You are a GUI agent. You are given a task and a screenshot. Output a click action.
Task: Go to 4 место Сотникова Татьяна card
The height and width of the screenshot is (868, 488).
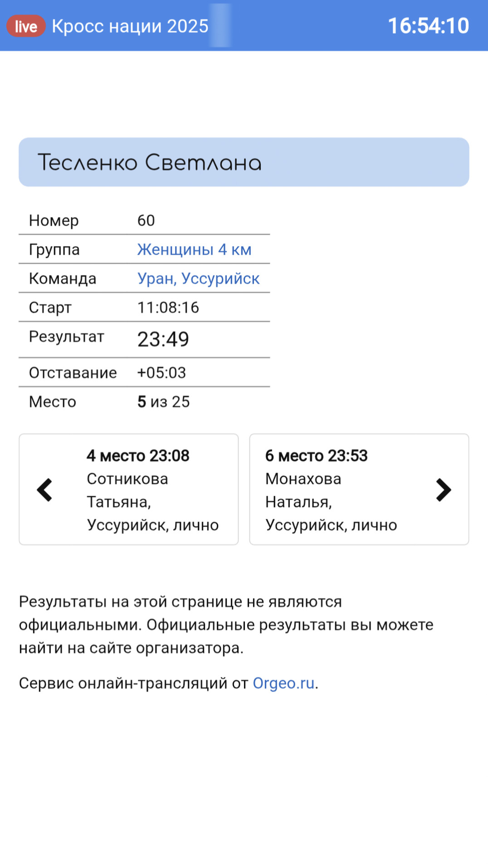129,489
